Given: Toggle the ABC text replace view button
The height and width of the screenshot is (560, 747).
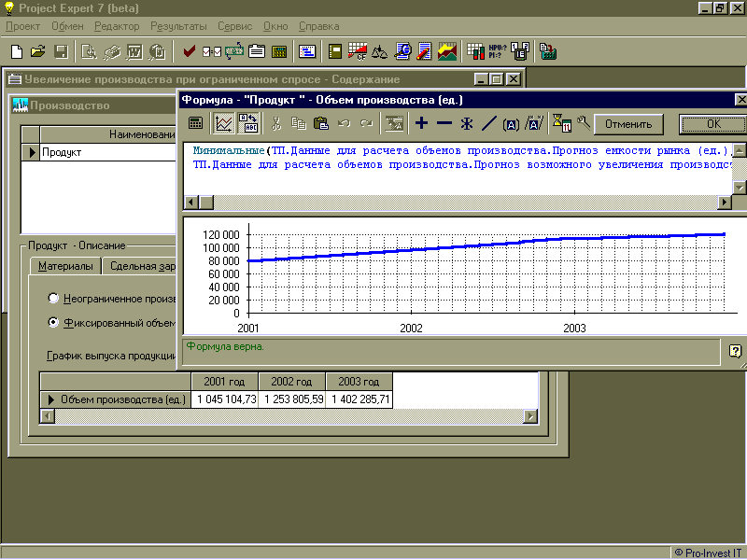Looking at the screenshot, I should click(248, 124).
